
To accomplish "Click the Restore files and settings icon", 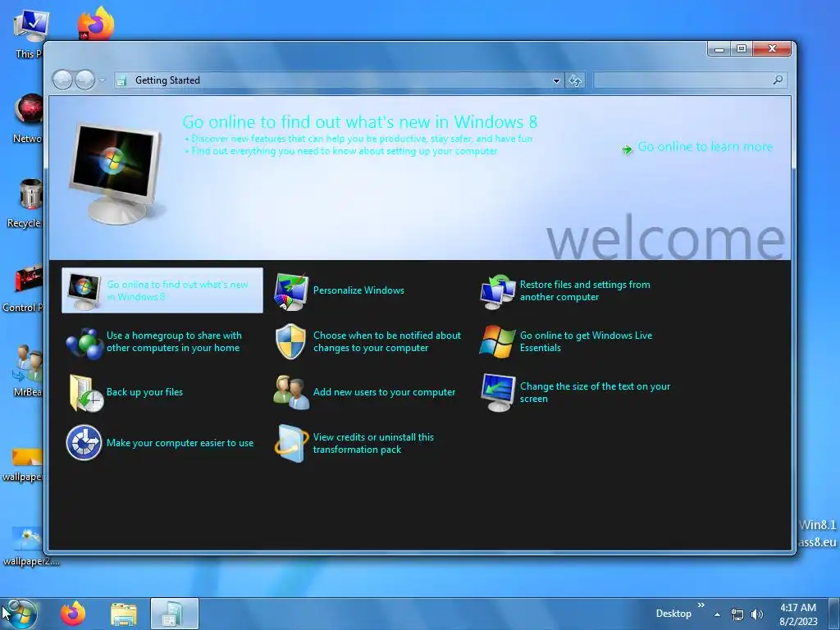I will coord(498,291).
